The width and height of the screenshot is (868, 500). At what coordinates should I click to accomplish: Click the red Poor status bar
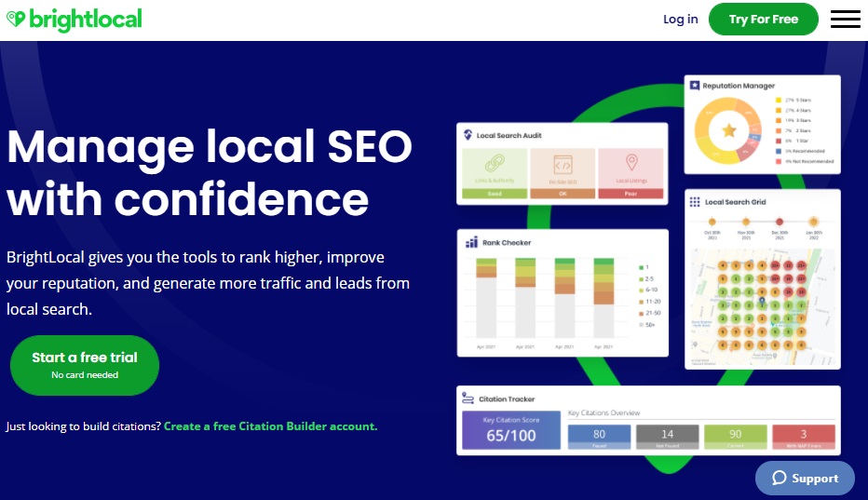point(631,194)
